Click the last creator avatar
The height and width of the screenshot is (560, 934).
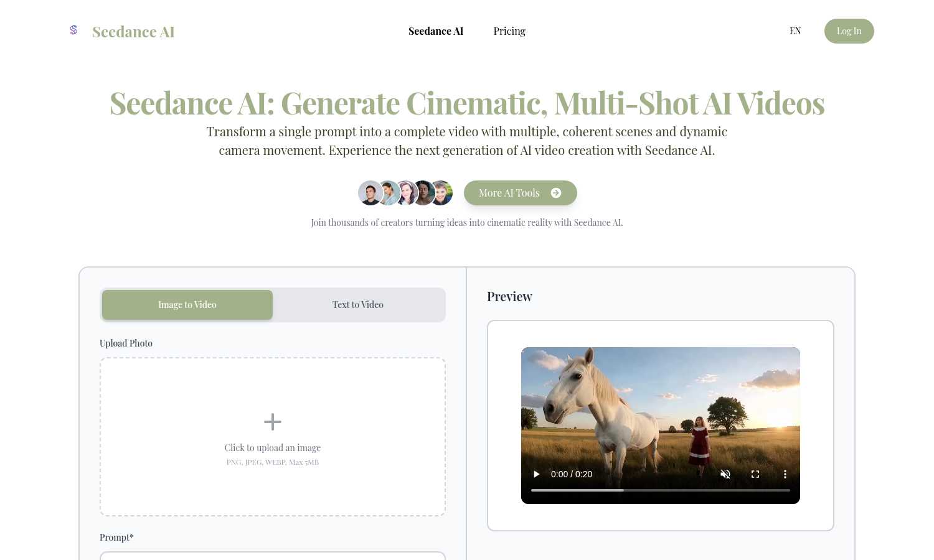(x=442, y=193)
